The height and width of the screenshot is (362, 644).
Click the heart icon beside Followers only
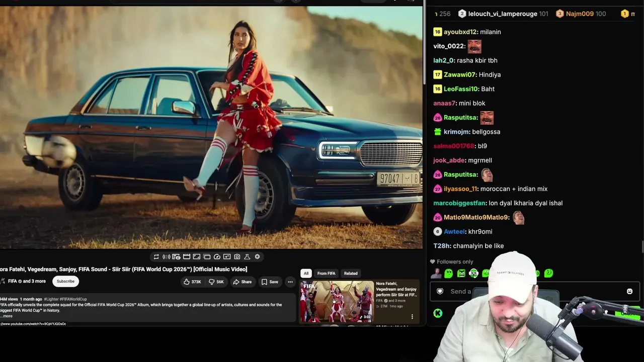[x=433, y=261]
